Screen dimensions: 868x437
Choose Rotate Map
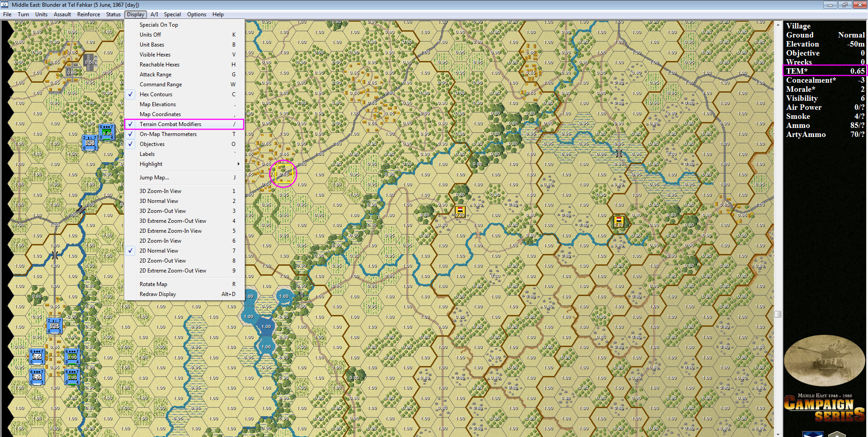184,284
